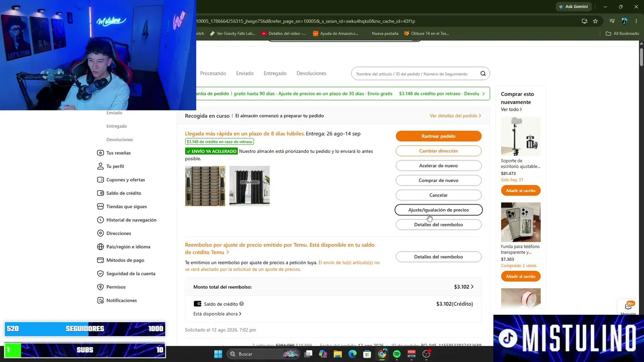Image resolution: width=644 pixels, height=362 pixels.
Task: Click the Tu perfil person icon
Action: (x=101, y=166)
